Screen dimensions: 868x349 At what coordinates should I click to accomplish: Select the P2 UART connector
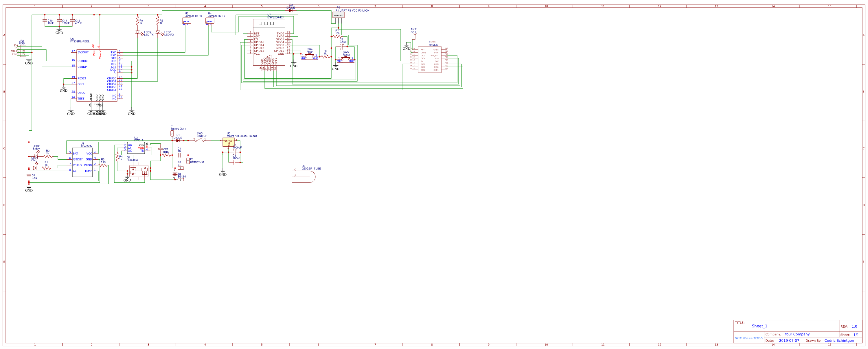coord(338,15)
